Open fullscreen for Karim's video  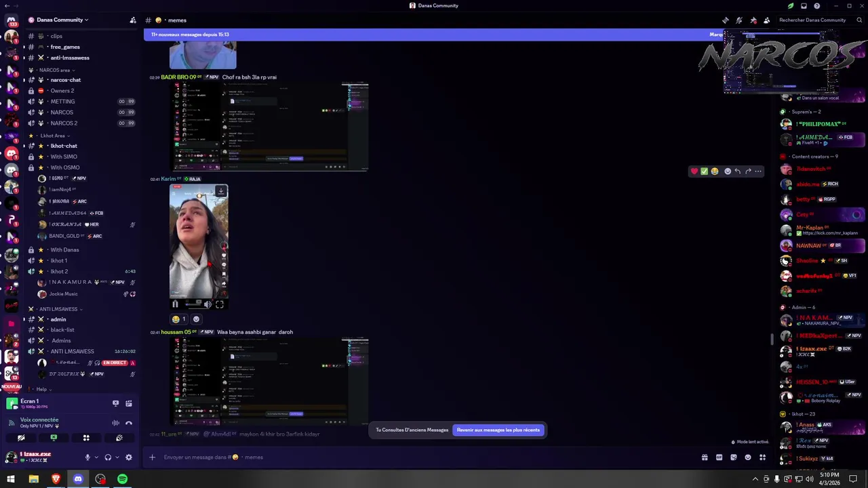pos(220,304)
